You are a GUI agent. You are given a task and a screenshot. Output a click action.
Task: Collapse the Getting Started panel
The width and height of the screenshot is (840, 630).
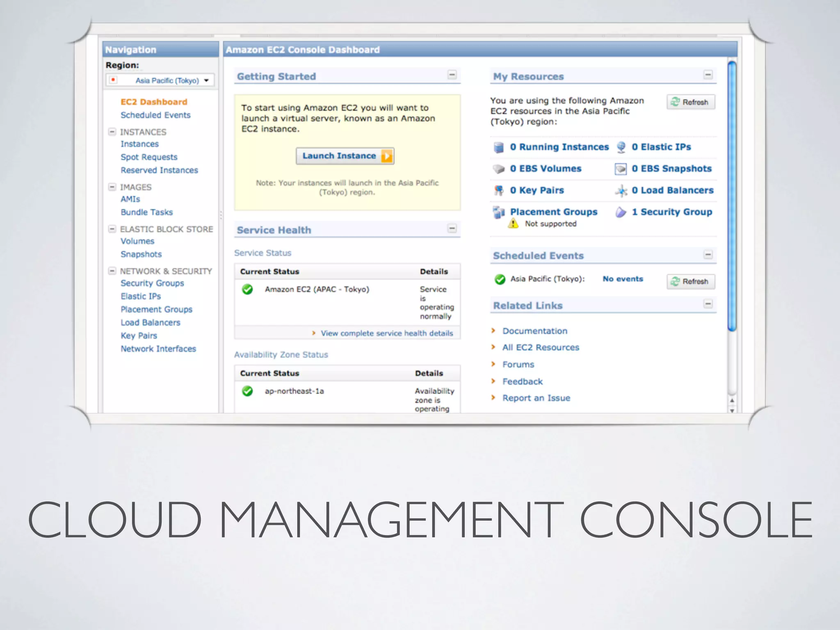452,75
